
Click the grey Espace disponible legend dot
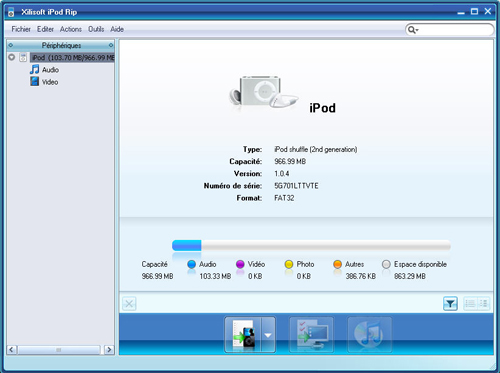pyautogui.click(x=386, y=264)
